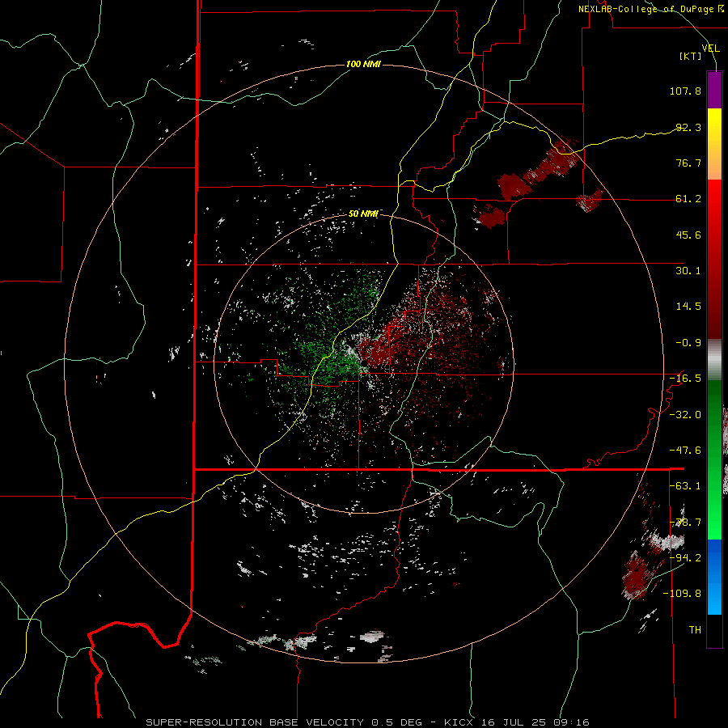
Task: Select the -109.8 velocity scale value
Action: click(682, 594)
